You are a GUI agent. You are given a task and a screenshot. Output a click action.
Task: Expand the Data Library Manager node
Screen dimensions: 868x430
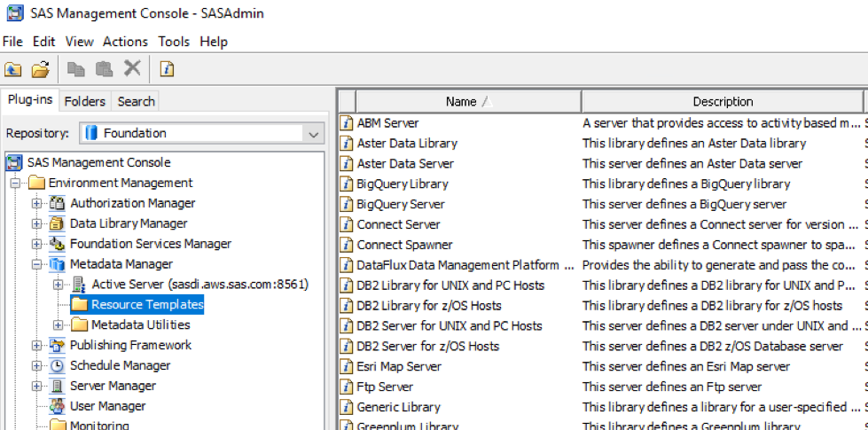point(36,223)
